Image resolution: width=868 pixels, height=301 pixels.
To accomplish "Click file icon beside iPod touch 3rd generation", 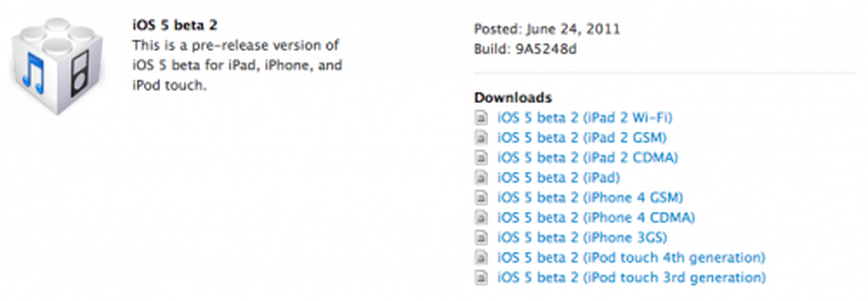I will click(x=481, y=278).
